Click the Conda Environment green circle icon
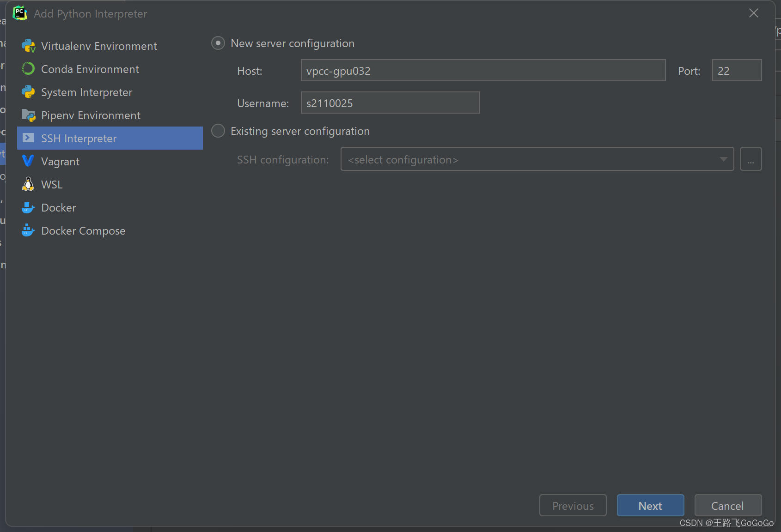 (28, 69)
